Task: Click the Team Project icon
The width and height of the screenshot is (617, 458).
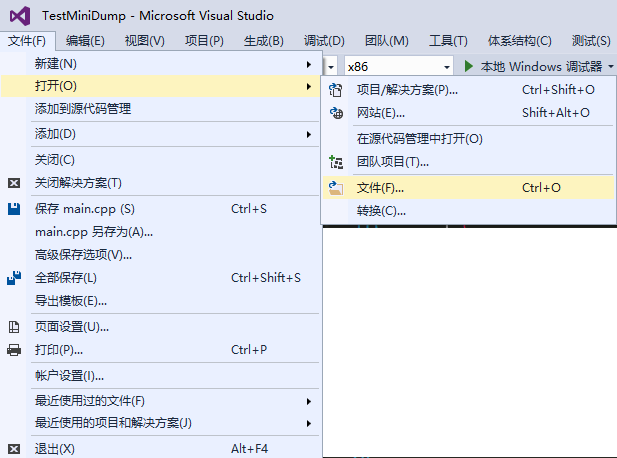Action: coord(336,162)
